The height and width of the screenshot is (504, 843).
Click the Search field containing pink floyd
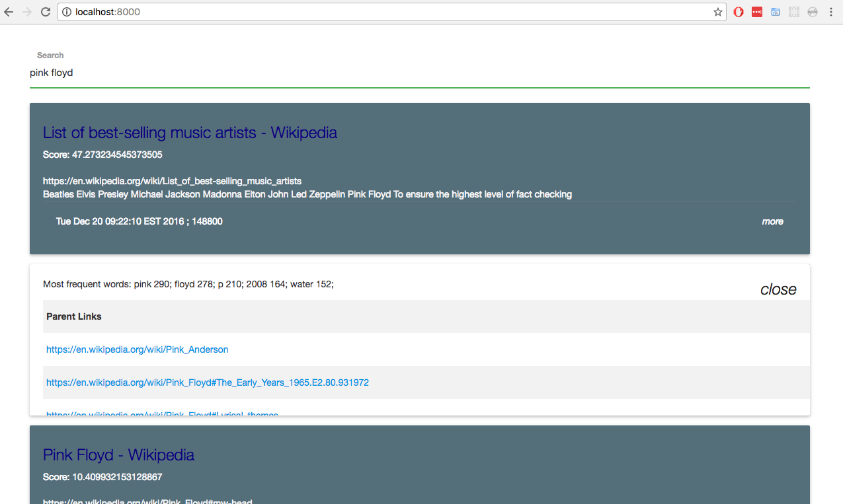pyautogui.click(x=420, y=73)
